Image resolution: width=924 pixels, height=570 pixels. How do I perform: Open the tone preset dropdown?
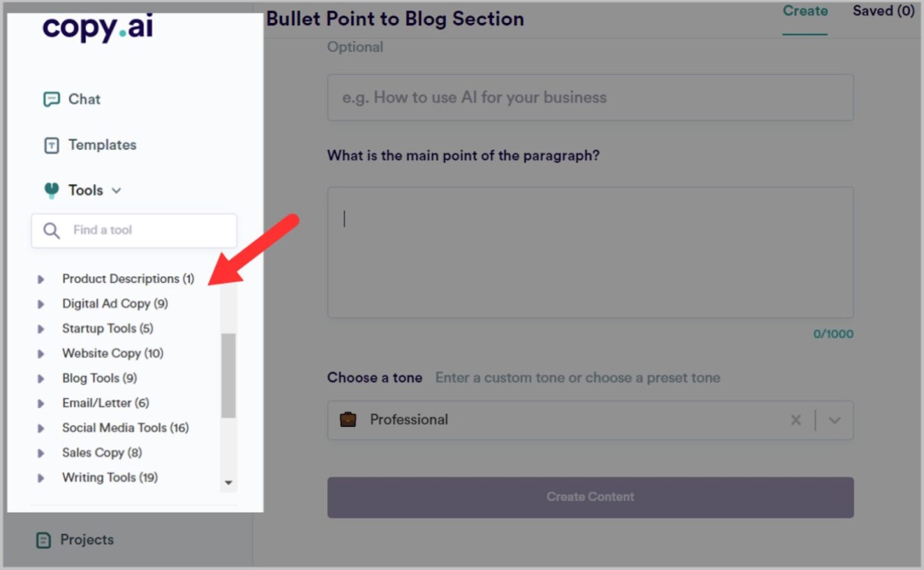tap(834, 420)
